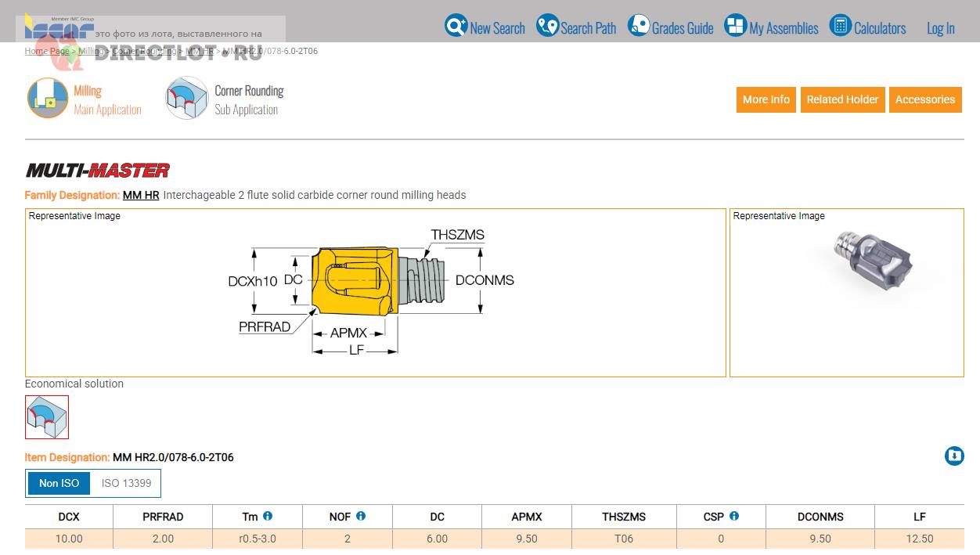This screenshot has width=980, height=555.
Task: Open the Related Holder button
Action: [x=842, y=99]
